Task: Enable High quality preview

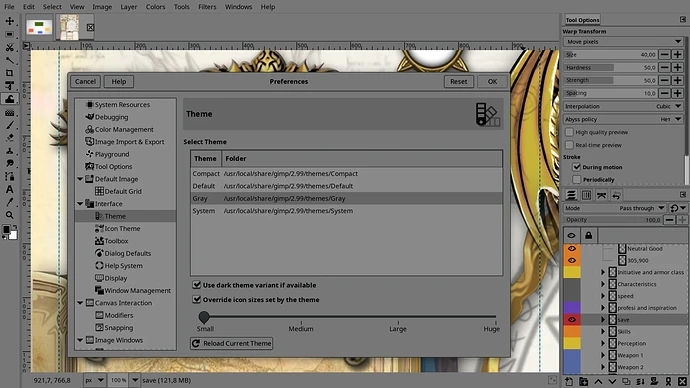Action: [569, 132]
